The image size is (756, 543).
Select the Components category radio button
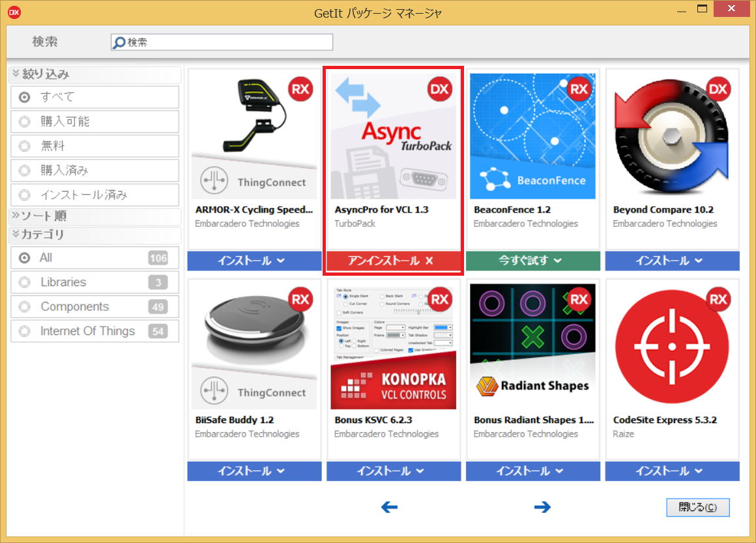[24, 307]
